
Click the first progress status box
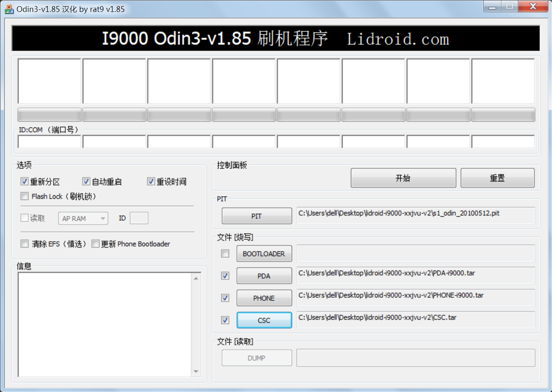49,81
